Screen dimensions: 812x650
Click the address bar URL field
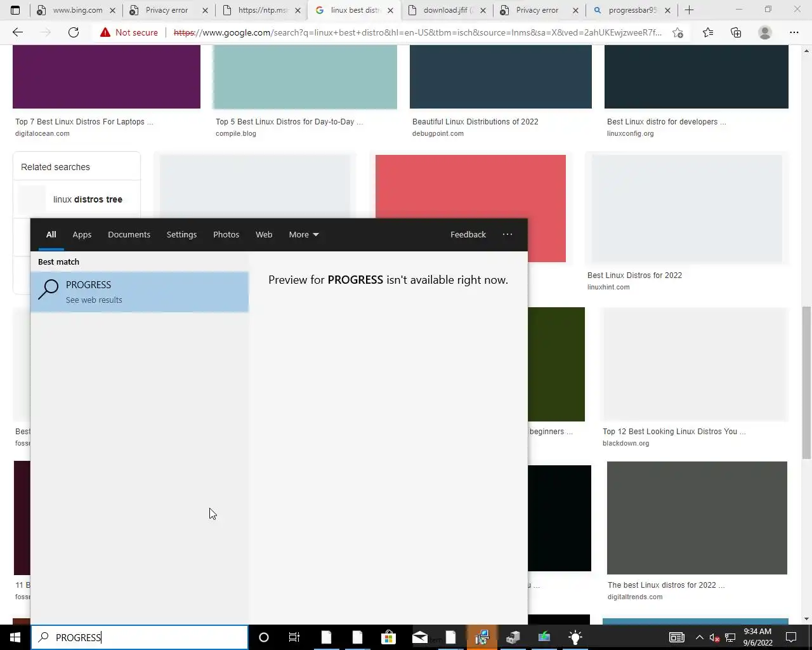click(x=417, y=32)
